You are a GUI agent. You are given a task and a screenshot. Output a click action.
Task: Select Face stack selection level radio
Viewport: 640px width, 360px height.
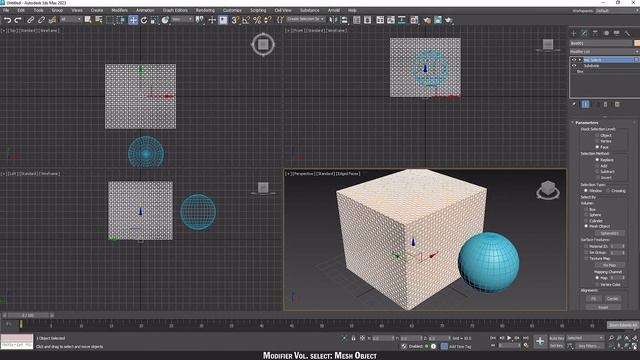pos(597,147)
